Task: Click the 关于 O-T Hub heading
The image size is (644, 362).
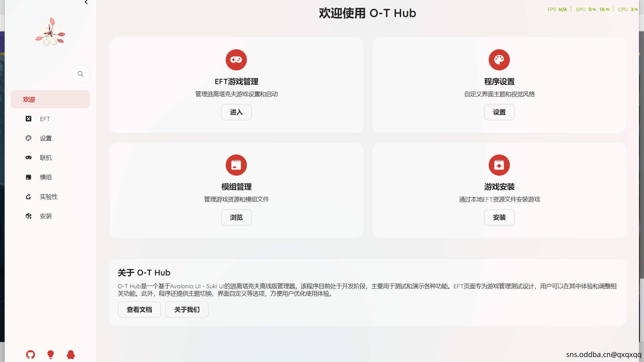Action: pos(144,273)
